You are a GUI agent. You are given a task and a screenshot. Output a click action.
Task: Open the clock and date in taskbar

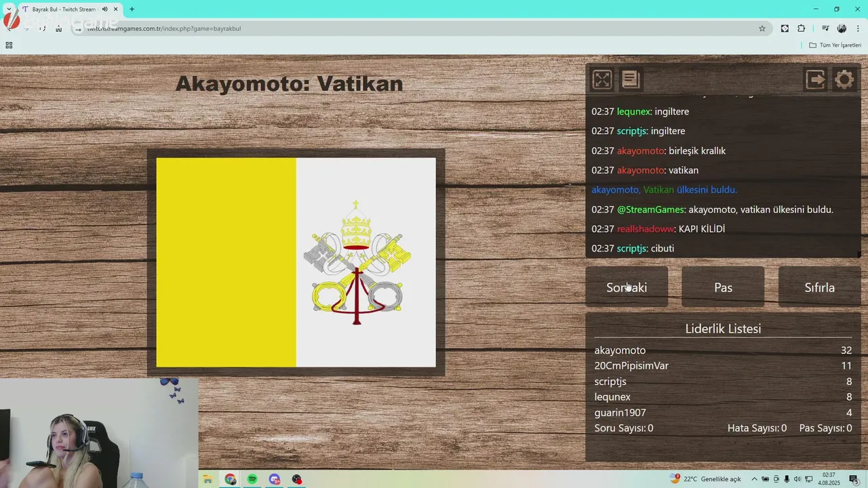[x=829, y=479]
